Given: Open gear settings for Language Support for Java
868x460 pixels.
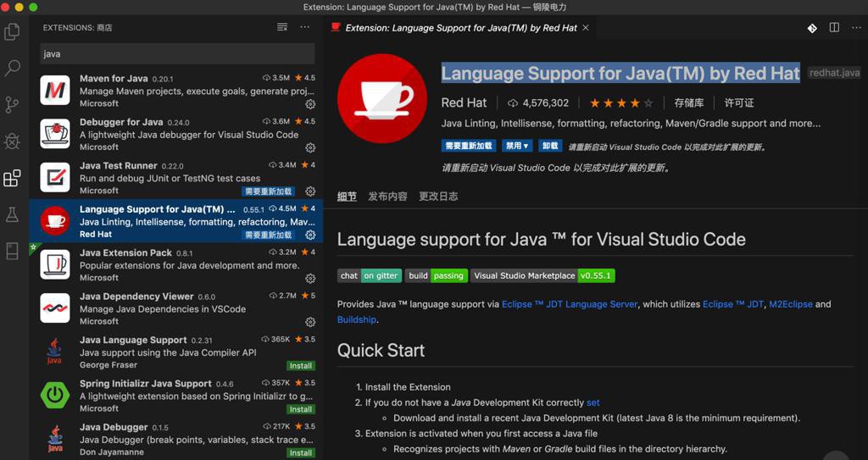Looking at the screenshot, I should point(310,235).
